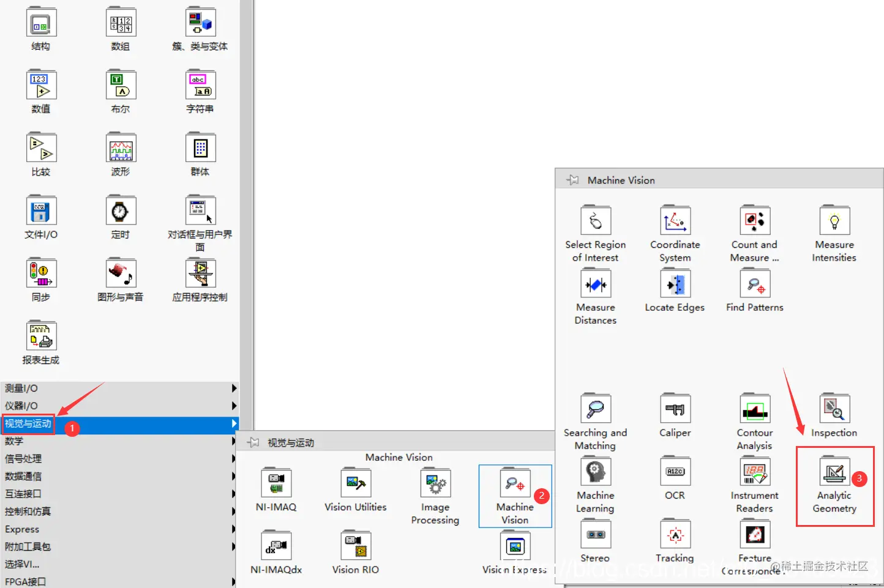Open the 布尔 (Boolean) palette icon

coord(121,85)
